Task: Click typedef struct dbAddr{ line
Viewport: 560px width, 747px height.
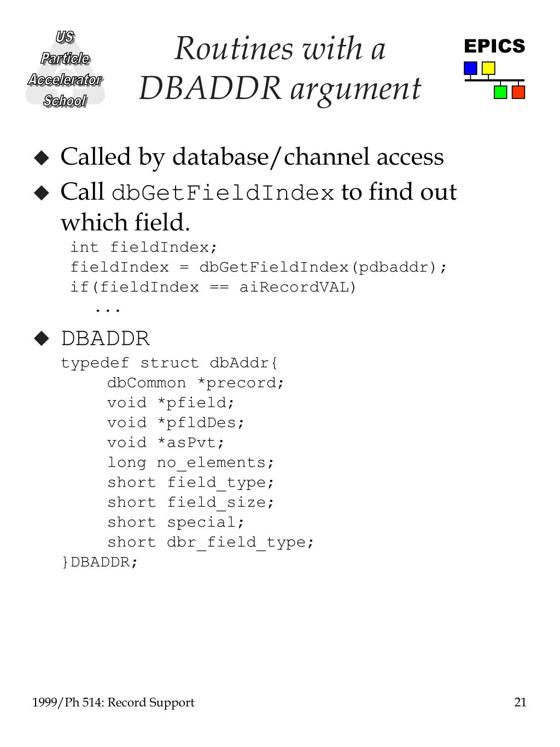Action: pyautogui.click(x=170, y=363)
